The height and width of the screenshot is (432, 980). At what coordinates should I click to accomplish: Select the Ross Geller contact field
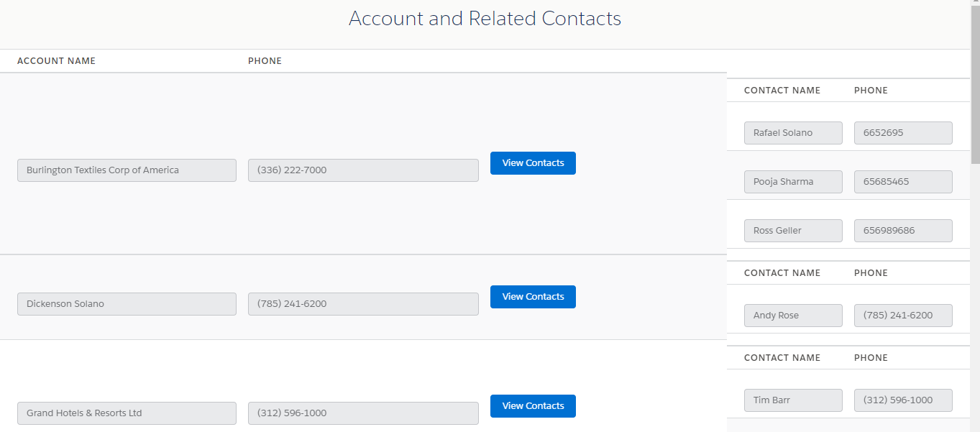click(793, 231)
